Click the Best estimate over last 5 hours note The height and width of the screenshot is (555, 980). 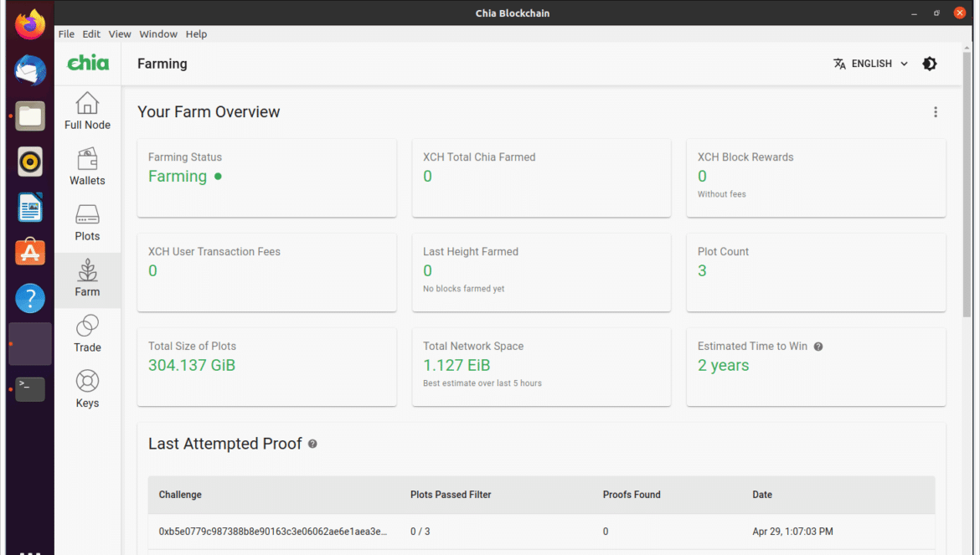point(482,383)
